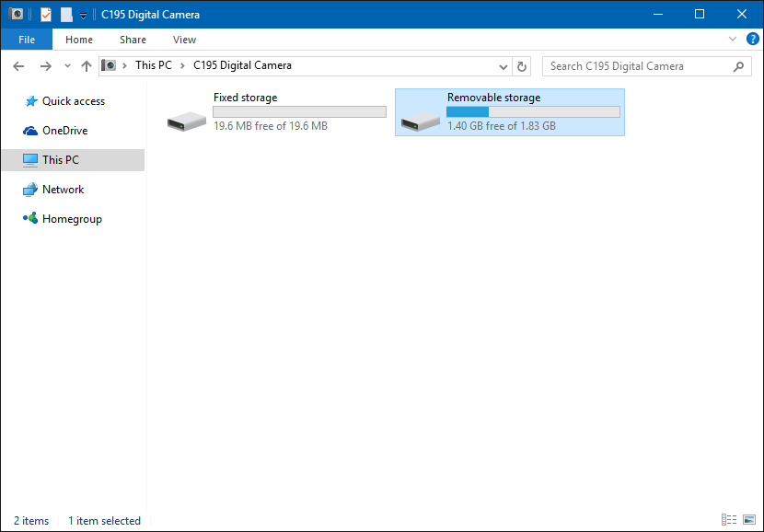Viewport: 764px width, 532px height.
Task: Click the This PC monitor icon
Action: (x=30, y=160)
